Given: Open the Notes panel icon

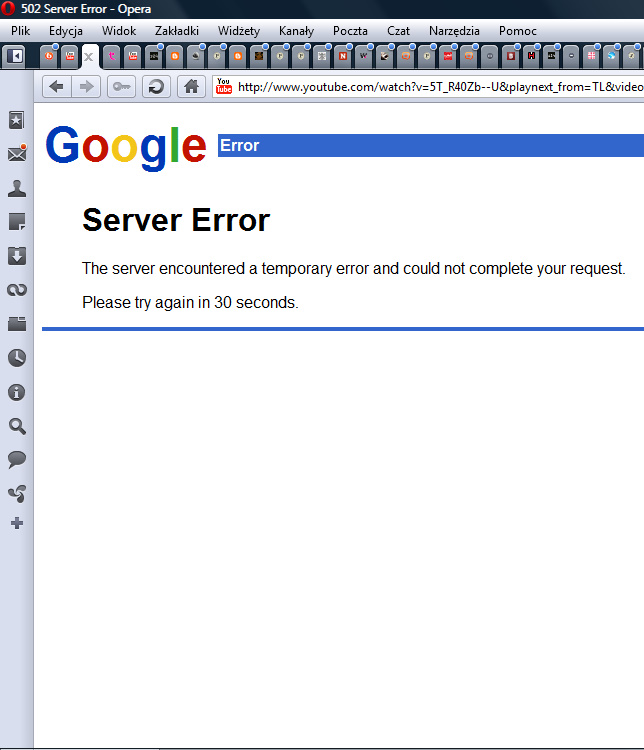Looking at the screenshot, I should tap(17, 222).
